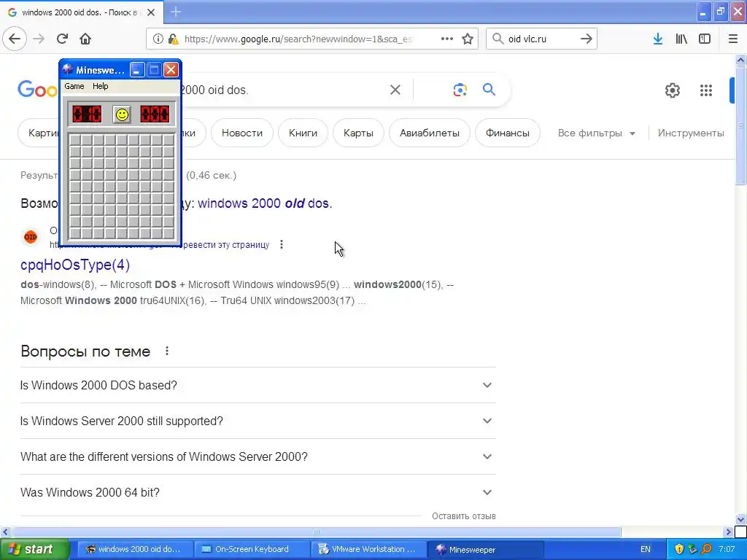Click the vertical scrollbar down arrow
The width and height of the screenshot is (747, 560).
[x=740, y=518]
